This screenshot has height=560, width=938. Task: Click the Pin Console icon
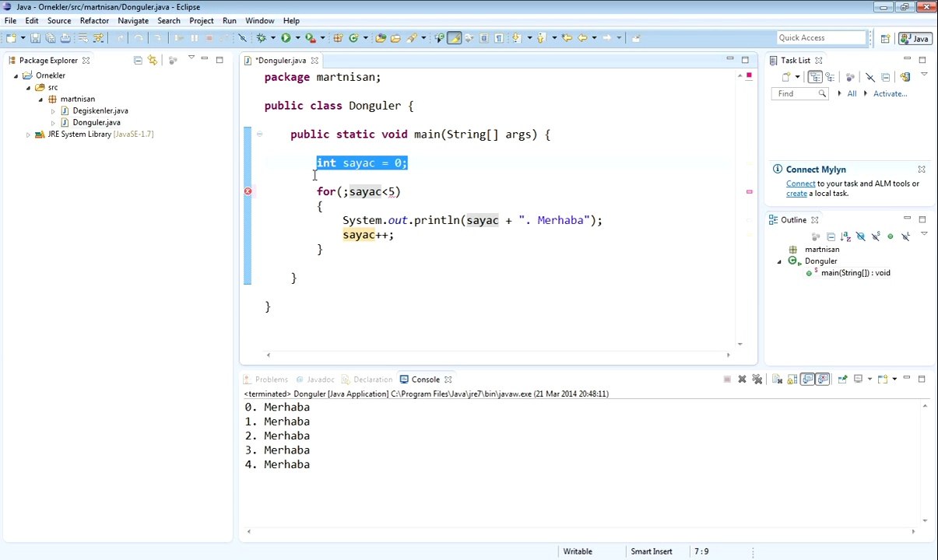[x=842, y=379]
